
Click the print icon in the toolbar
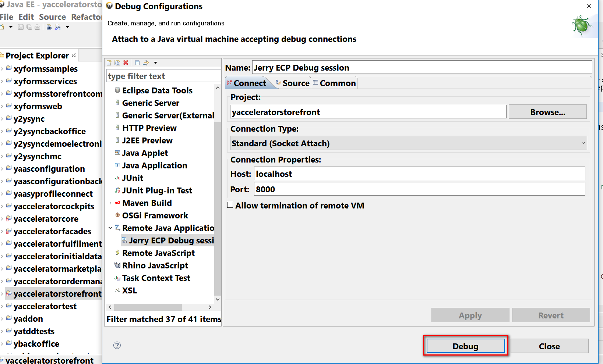coord(37,27)
